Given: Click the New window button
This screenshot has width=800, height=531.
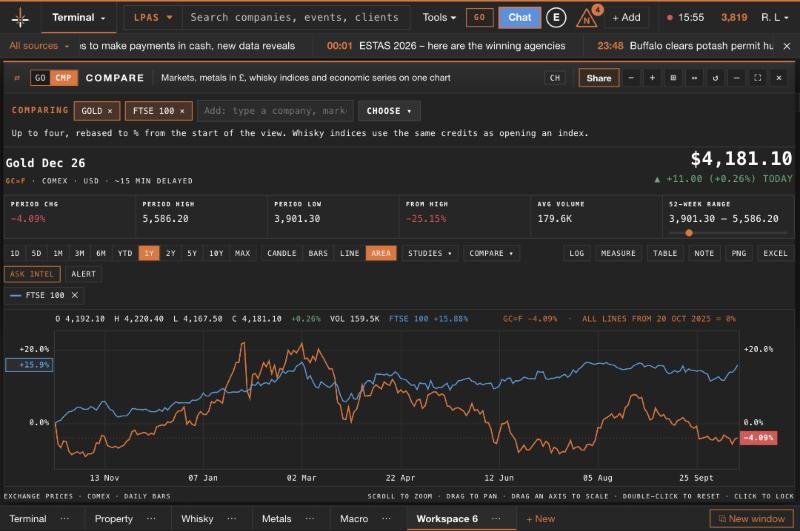Looking at the screenshot, I should pyautogui.click(x=751, y=519).
